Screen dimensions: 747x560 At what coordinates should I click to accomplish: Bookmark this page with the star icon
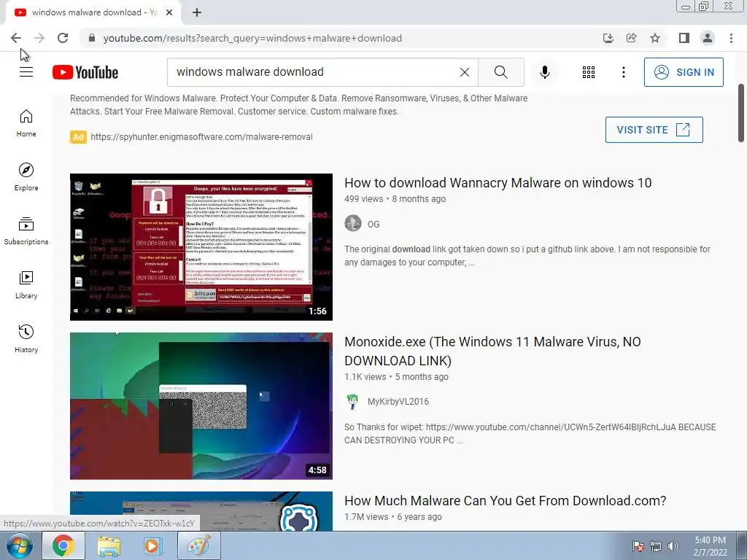coord(655,38)
